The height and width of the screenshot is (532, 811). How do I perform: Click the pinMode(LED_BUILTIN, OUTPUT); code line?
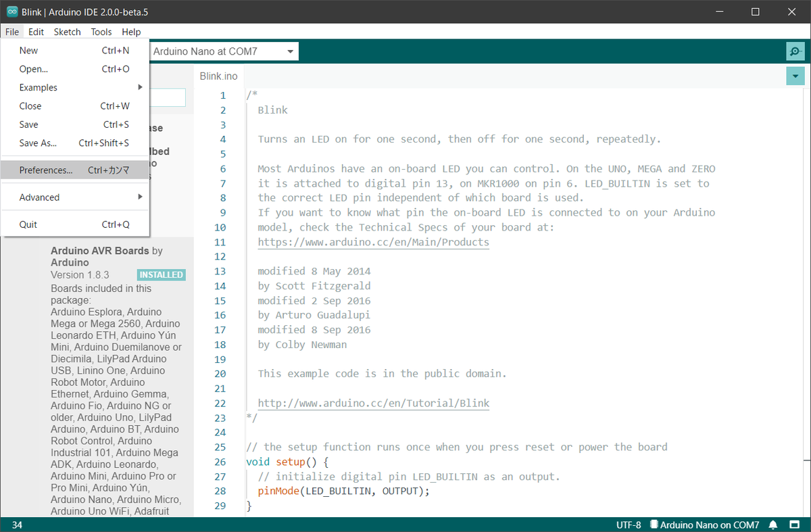pos(343,491)
